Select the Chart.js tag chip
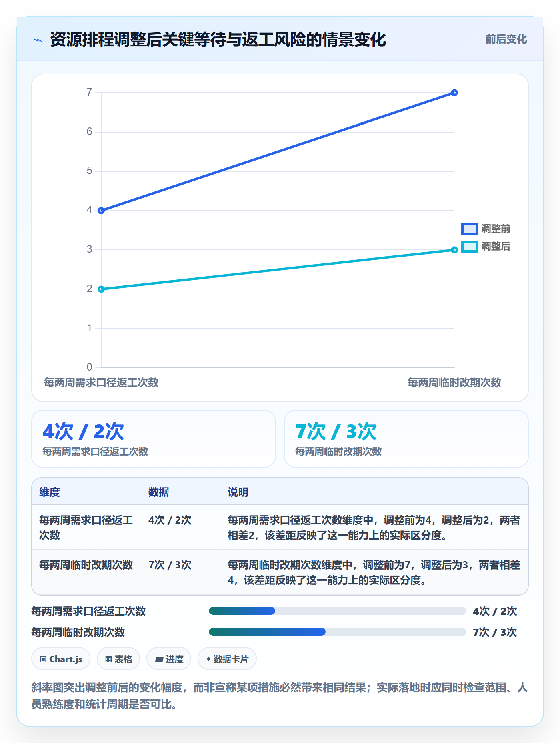This screenshot has height=743, width=560. click(61, 659)
